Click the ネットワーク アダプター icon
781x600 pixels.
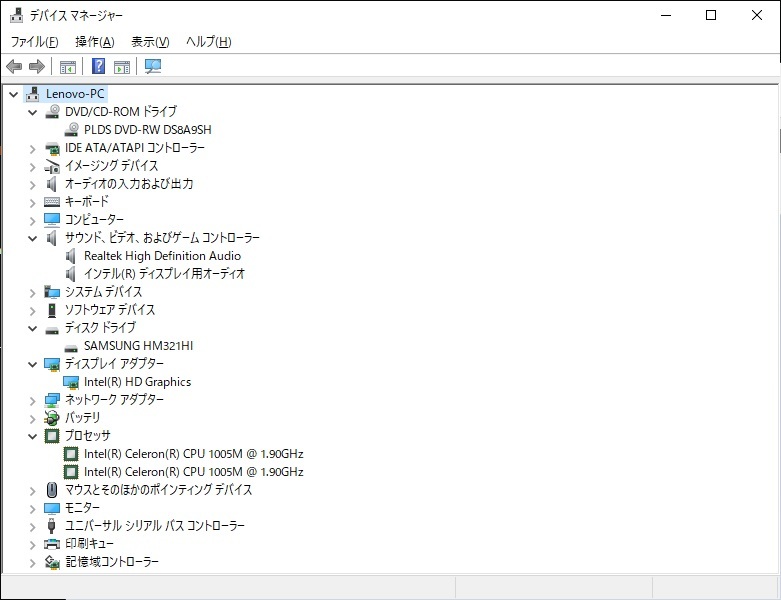pos(52,400)
